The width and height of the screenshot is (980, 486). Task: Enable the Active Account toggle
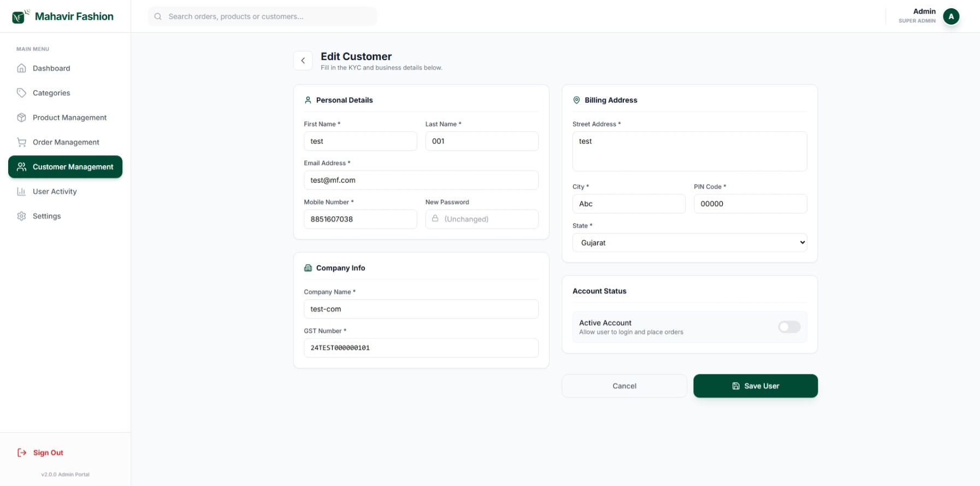pyautogui.click(x=788, y=327)
